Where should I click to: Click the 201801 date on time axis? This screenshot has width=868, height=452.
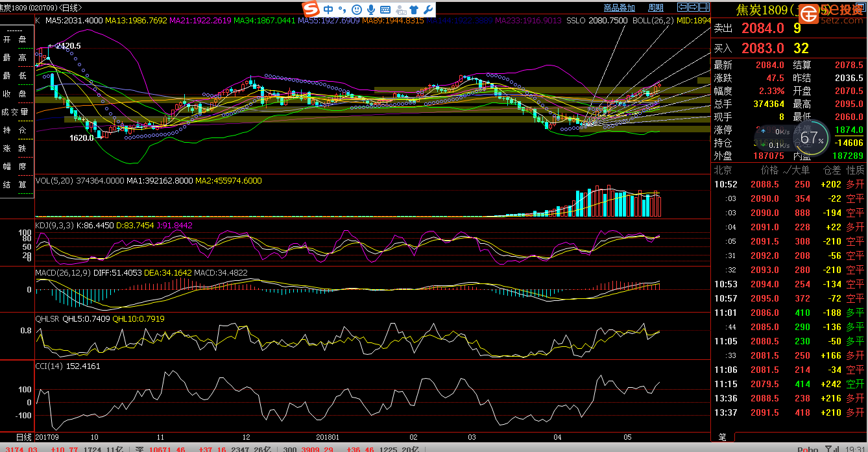tap(328, 438)
